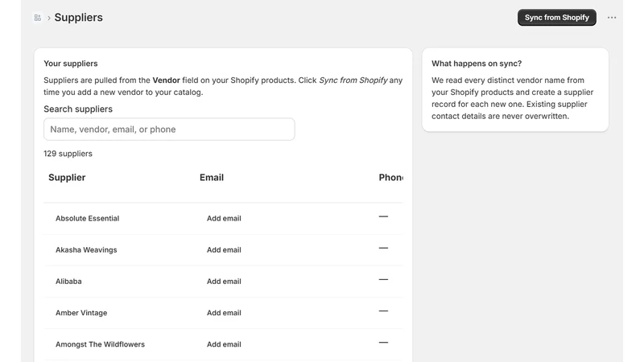Select the Akasha Weavings supplier name
Image resolution: width=644 pixels, height=362 pixels.
[86, 250]
